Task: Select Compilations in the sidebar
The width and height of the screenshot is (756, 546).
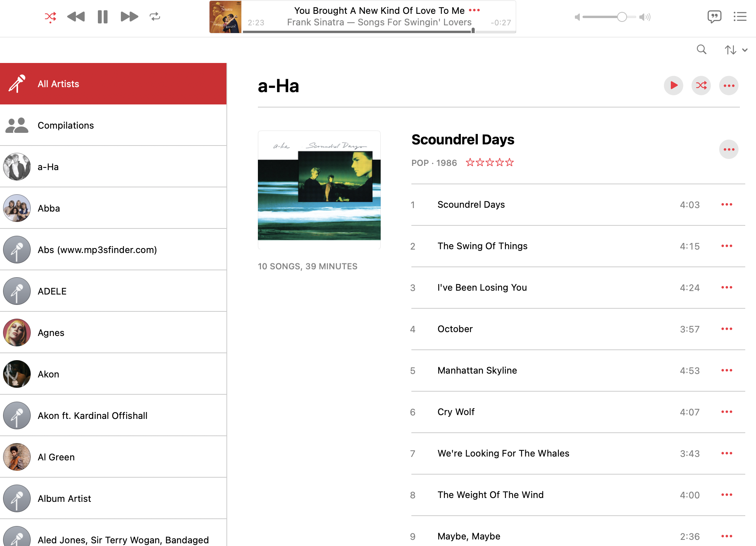Action: click(x=113, y=125)
